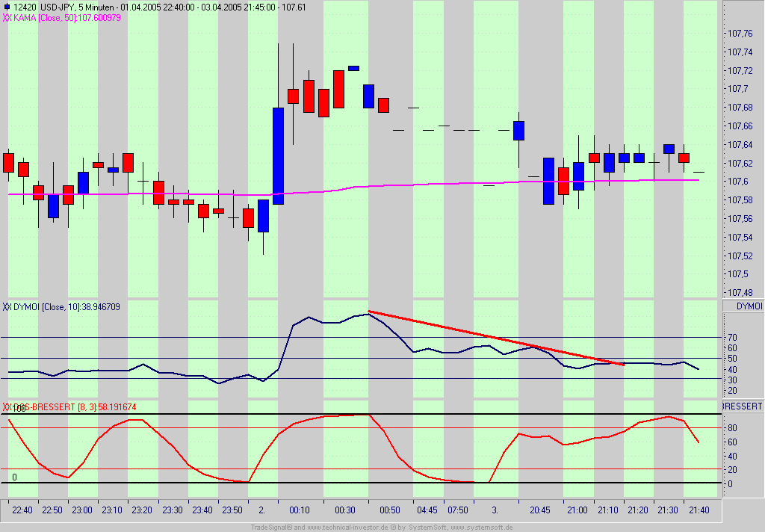Click the magenta marker icon before KAMA label
This screenshot has width=765, height=532.
pos(7,18)
